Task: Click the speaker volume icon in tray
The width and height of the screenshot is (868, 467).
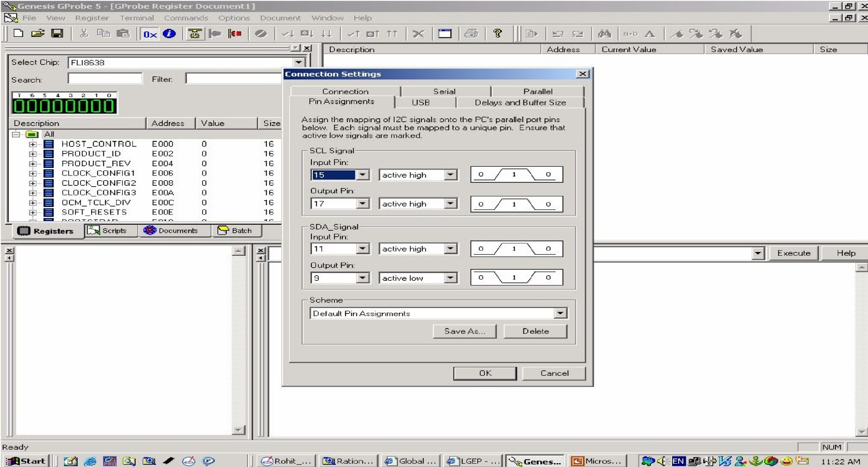Action: point(662,461)
